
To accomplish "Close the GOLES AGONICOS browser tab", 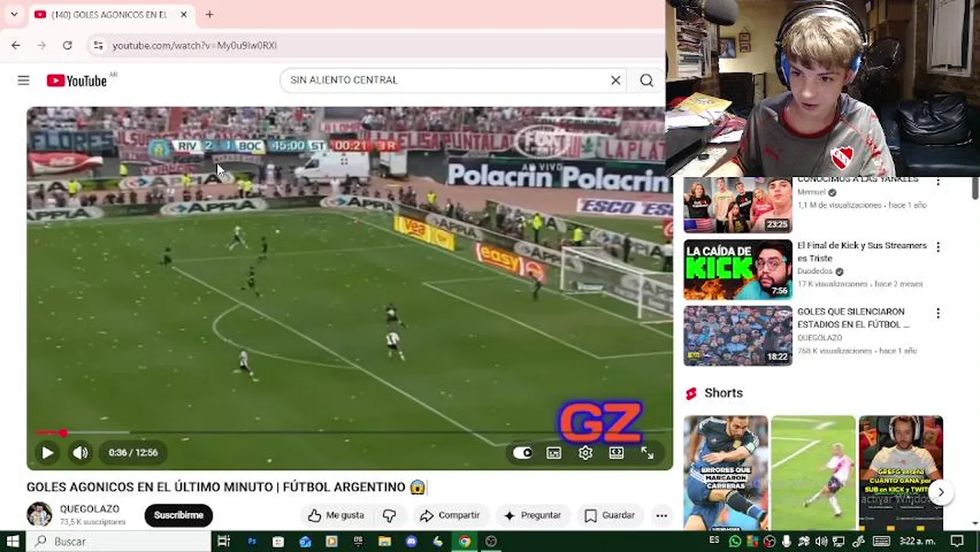I will point(184,15).
